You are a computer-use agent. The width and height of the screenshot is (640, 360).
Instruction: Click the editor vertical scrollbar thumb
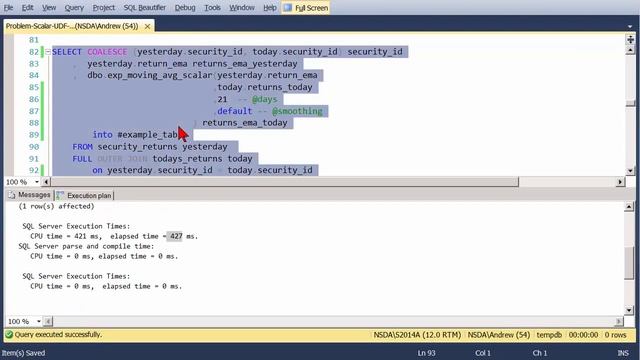coord(630,103)
